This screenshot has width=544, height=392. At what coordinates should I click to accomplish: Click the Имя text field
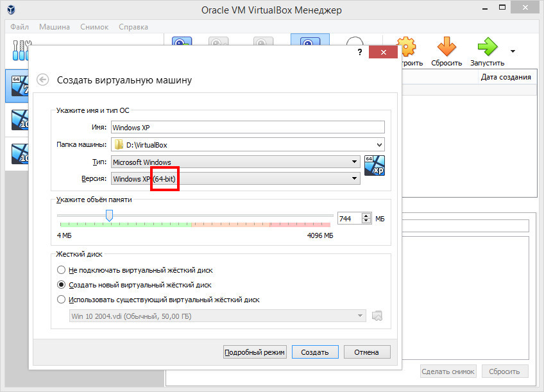coord(248,127)
